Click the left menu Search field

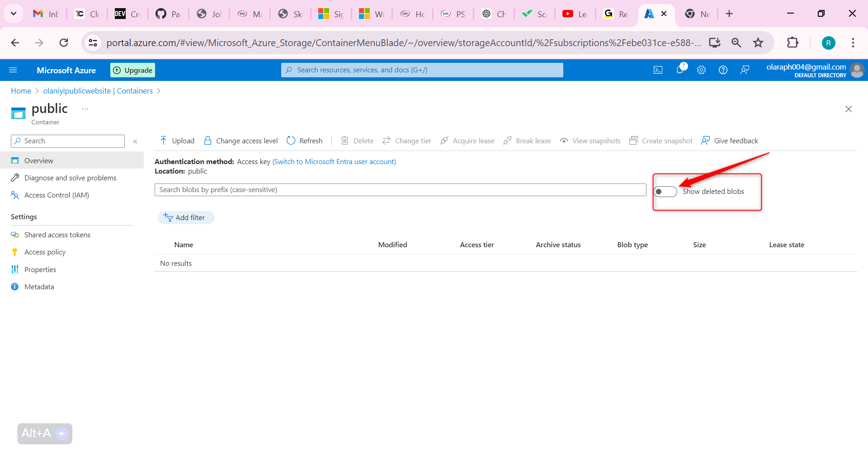click(68, 141)
